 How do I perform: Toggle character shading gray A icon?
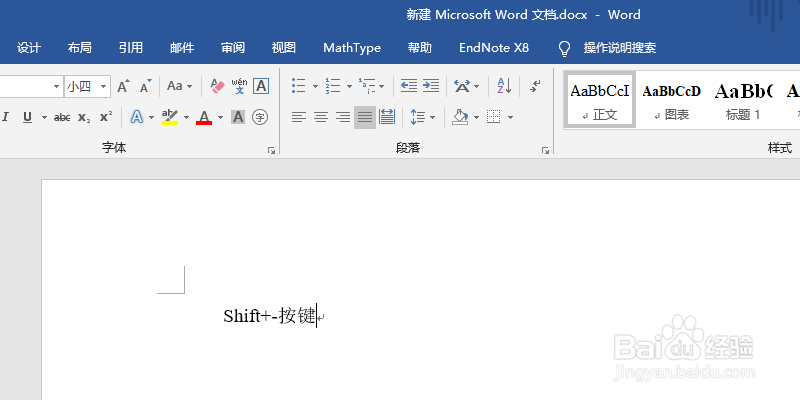click(238, 117)
